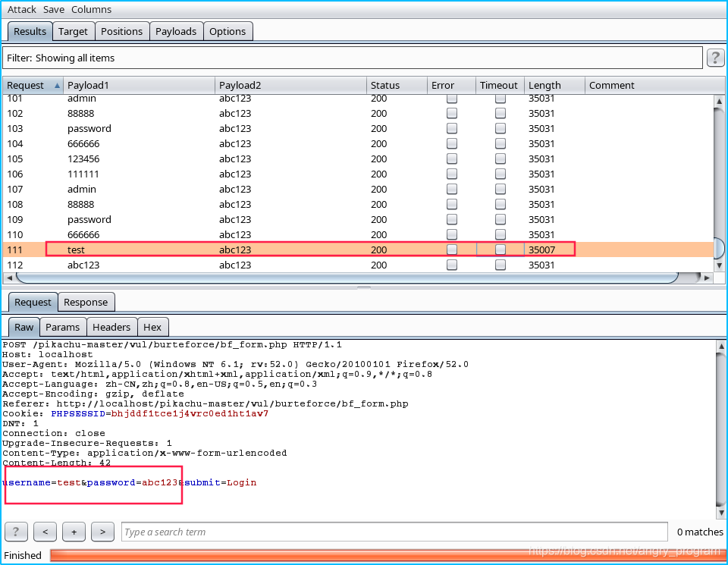Click the PHPSESSID cookie value text
Viewport: 728px width, 565px height.
point(190,413)
